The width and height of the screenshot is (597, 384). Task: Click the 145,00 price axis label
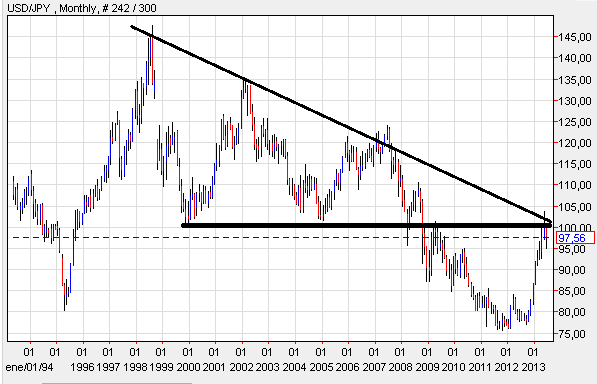575,37
